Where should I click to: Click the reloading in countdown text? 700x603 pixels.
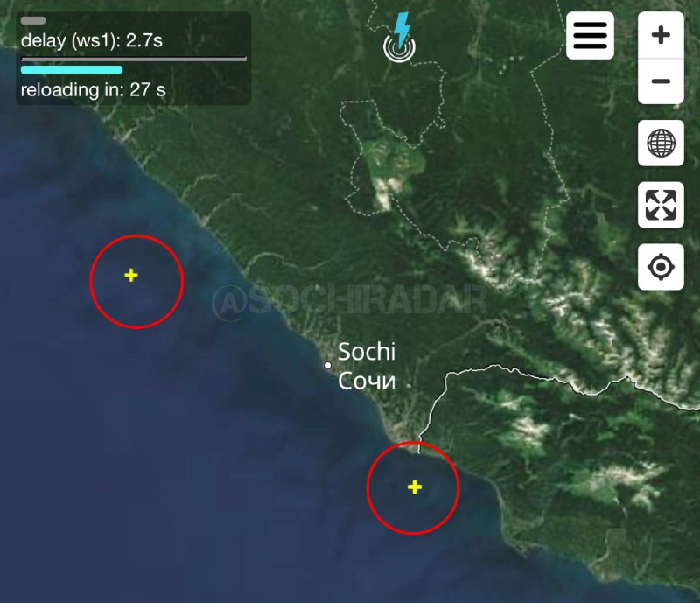94,90
